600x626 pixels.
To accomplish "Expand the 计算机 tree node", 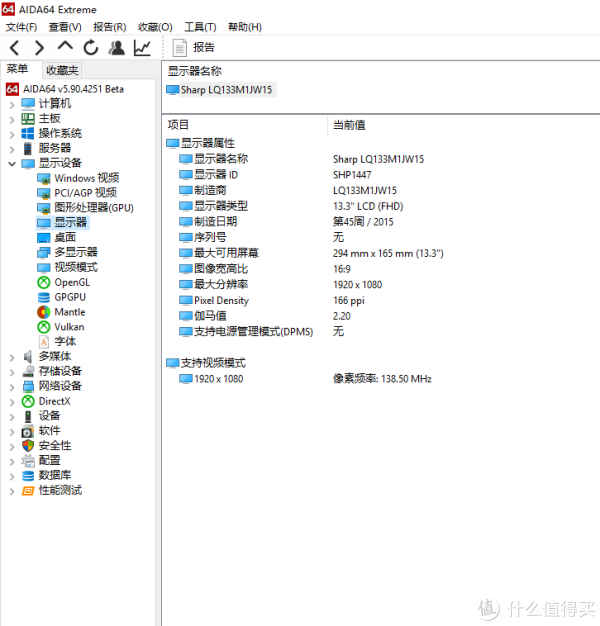I will pos(12,105).
